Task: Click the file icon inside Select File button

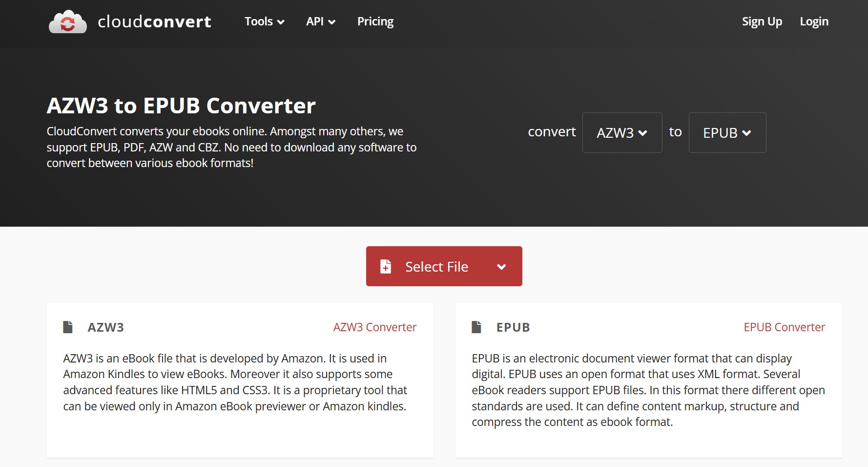Action: 385,267
